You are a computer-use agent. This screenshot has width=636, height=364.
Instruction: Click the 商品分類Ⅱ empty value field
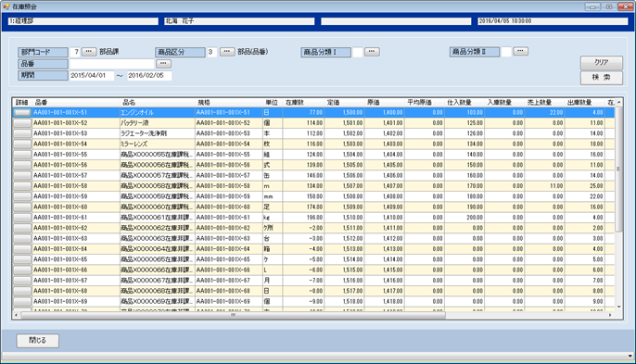tap(506, 52)
